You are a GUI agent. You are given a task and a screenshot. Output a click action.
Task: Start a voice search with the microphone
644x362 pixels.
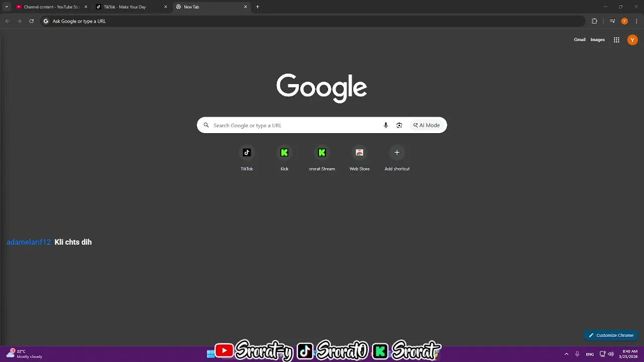click(x=386, y=125)
